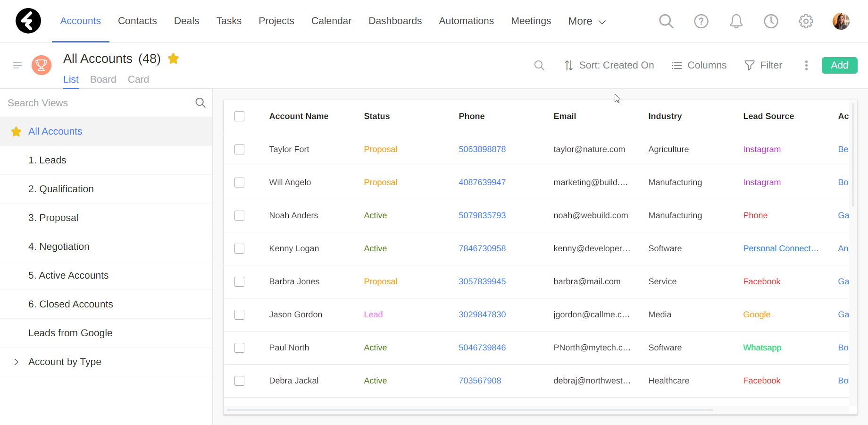This screenshot has width=868, height=425.
Task: Select all rows header checkbox
Action: (240, 116)
